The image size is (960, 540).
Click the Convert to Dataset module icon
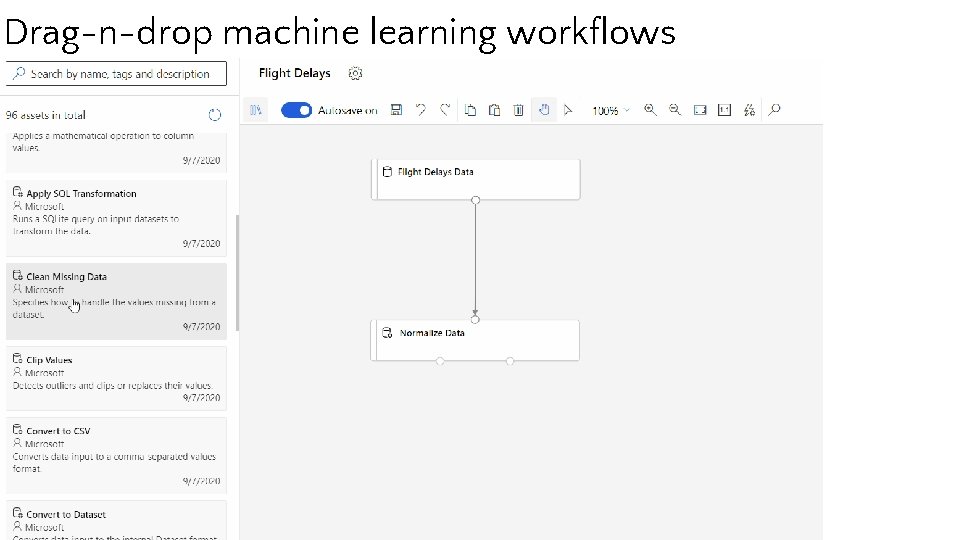click(18, 513)
